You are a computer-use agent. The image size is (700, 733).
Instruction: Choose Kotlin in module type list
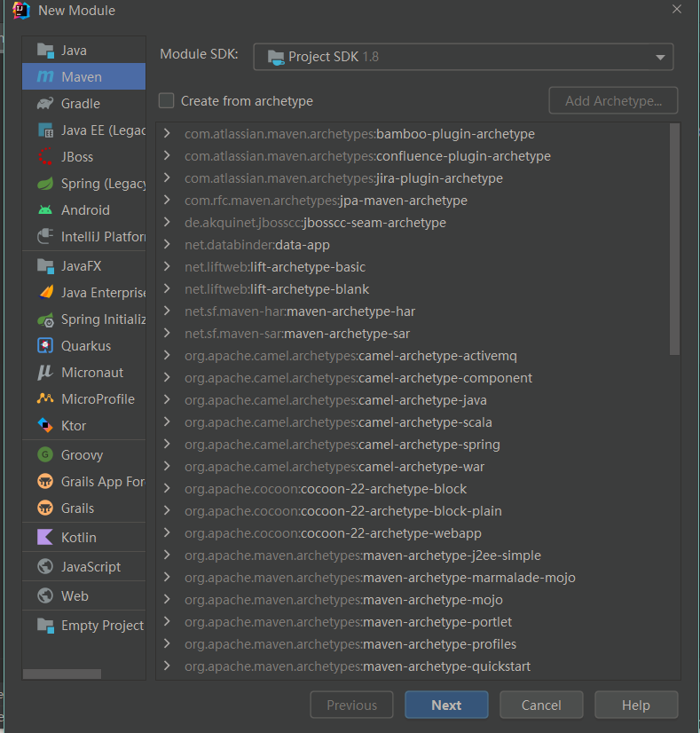[x=78, y=537]
